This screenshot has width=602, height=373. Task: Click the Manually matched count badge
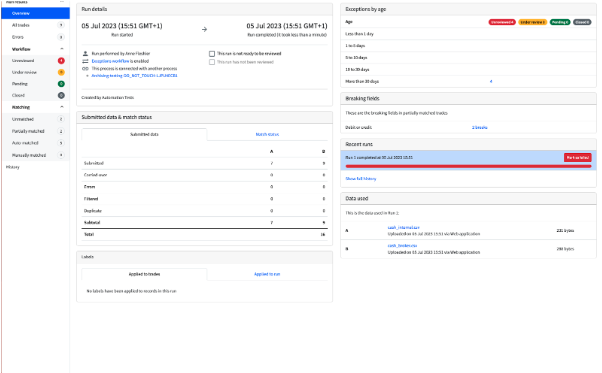pyautogui.click(x=61, y=155)
